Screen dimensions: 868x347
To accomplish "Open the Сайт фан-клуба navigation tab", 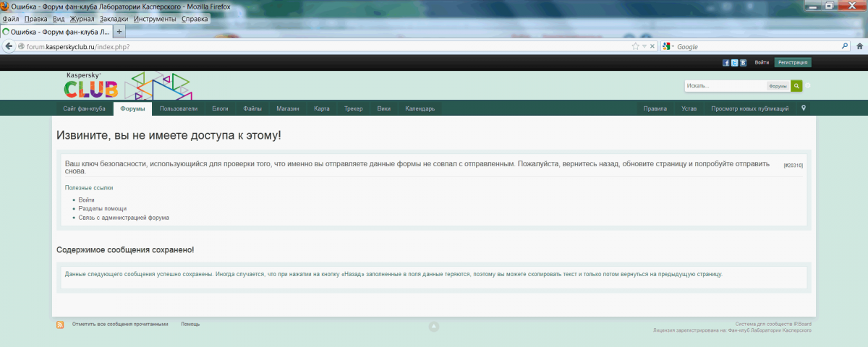I will [84, 108].
